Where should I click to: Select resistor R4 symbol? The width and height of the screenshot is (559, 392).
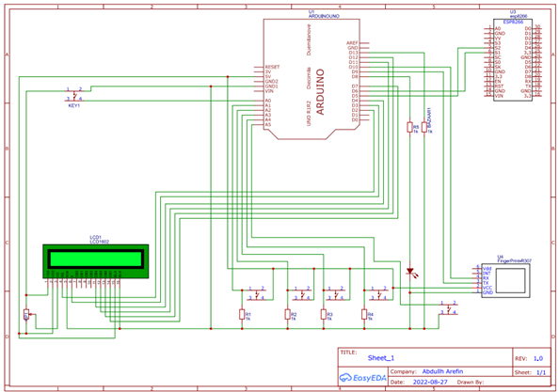click(x=364, y=314)
